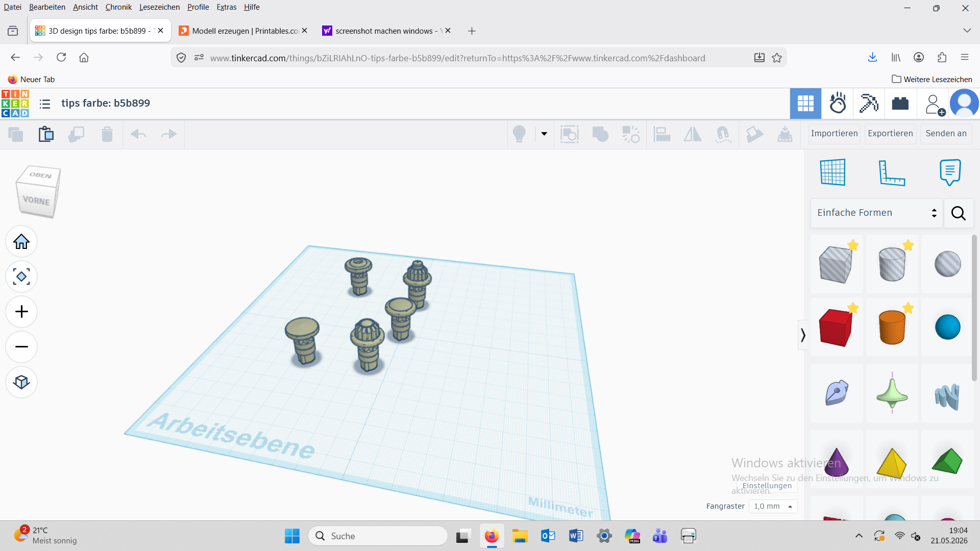Click invite people icon
Viewport: 980px width, 551px height.
(x=934, y=105)
